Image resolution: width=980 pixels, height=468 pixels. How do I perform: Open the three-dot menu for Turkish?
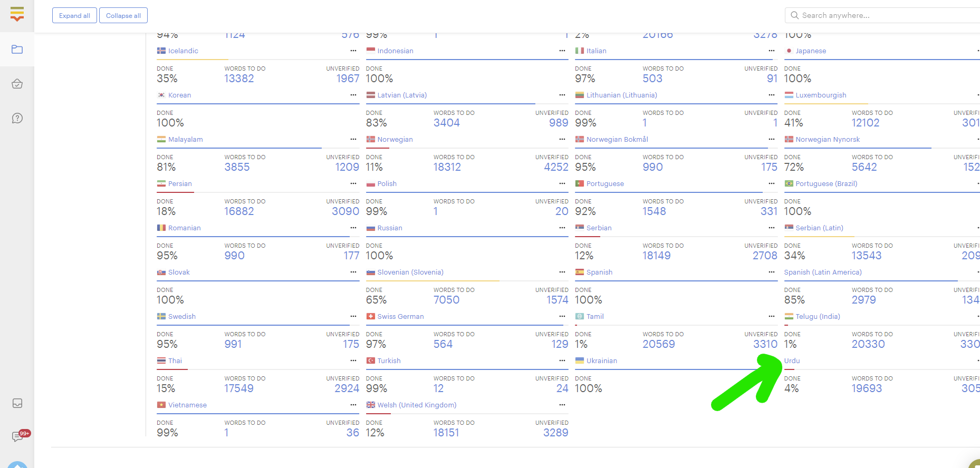point(562,361)
